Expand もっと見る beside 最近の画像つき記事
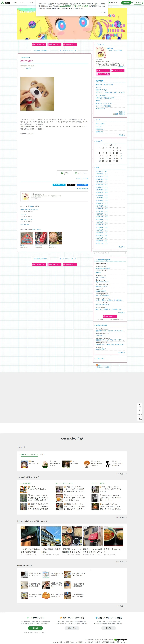 click(37, 229)
